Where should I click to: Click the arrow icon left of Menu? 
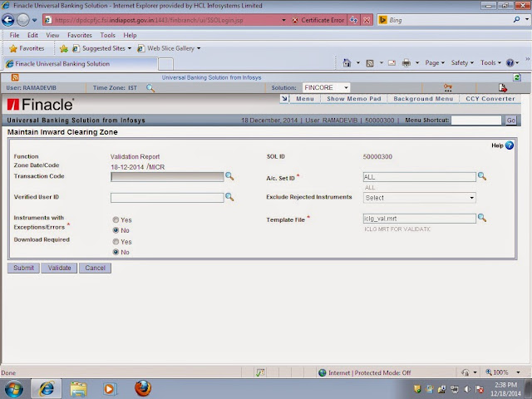[x=284, y=99]
